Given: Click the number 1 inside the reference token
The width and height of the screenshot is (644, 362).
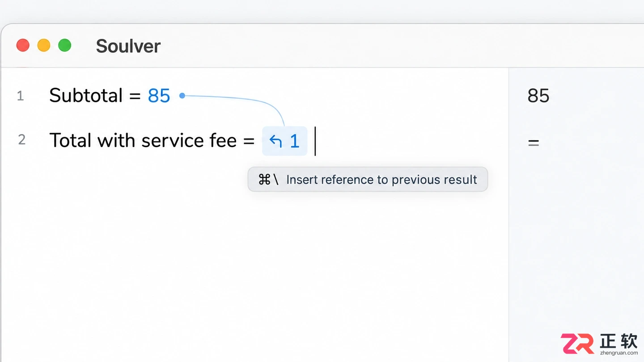Looking at the screenshot, I should tap(294, 141).
